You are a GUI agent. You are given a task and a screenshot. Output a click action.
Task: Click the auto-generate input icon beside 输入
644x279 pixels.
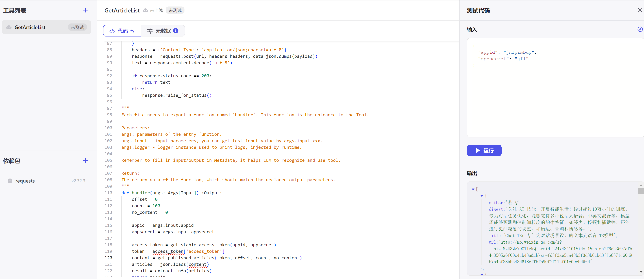[x=640, y=30]
